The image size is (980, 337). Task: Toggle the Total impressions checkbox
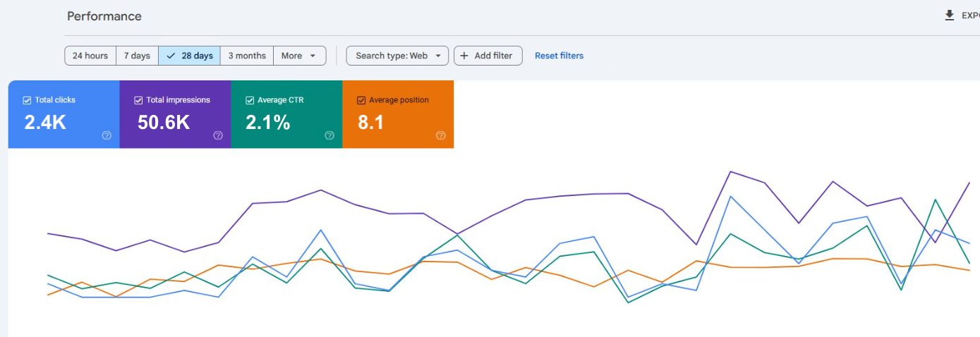138,100
